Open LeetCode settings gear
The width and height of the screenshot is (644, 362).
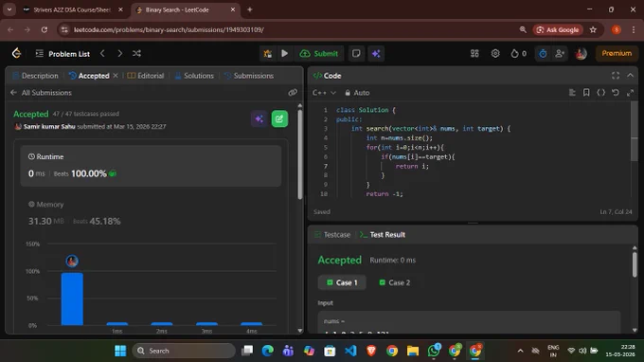(x=495, y=53)
